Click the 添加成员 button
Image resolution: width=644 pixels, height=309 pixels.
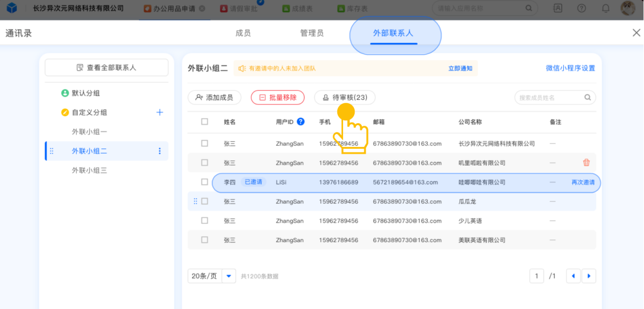[x=214, y=97]
